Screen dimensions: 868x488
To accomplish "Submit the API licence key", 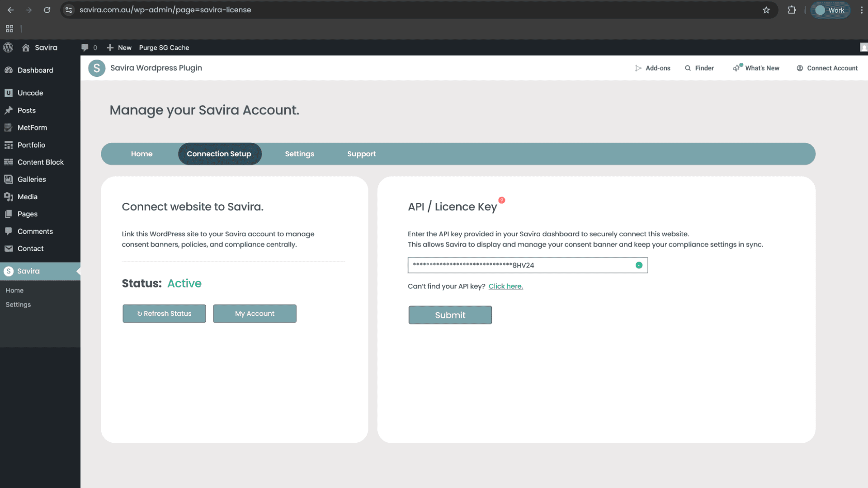I will 450,315.
